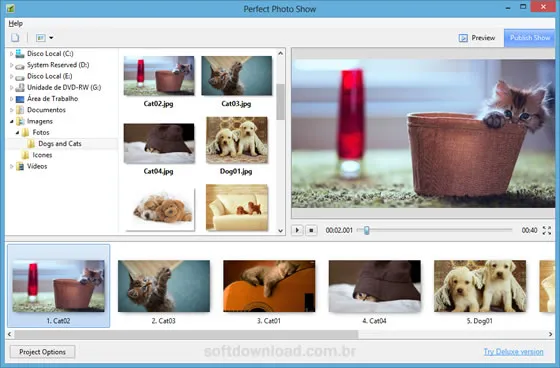Collapse the Imagens node

click(x=11, y=121)
